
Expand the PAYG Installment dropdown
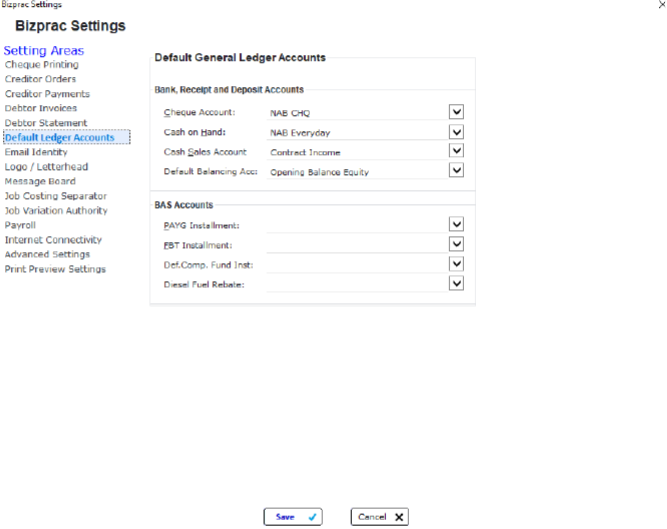(456, 224)
